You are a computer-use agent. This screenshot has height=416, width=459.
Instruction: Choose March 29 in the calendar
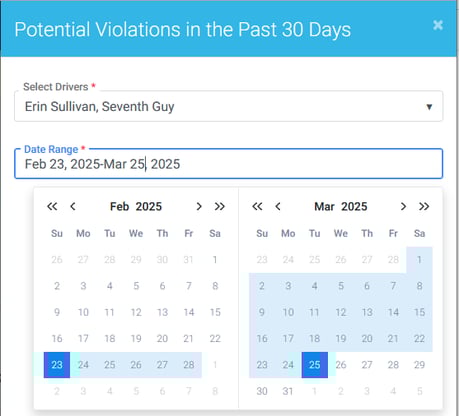[419, 365]
